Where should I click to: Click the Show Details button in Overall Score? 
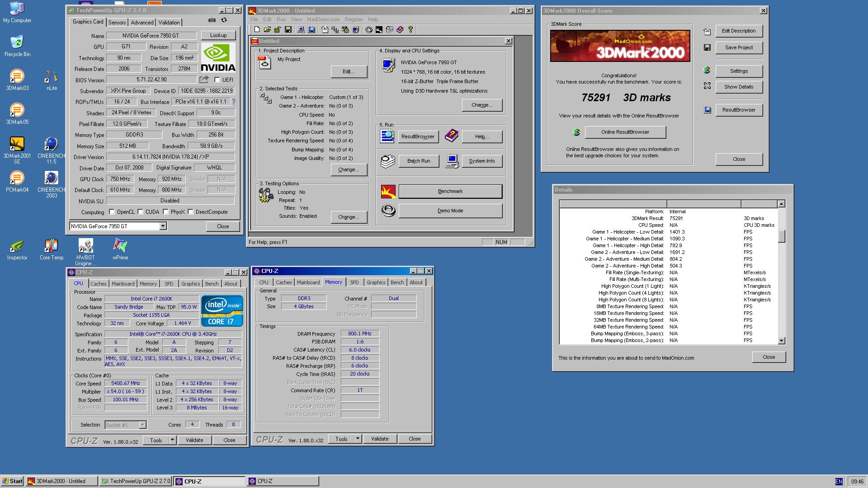point(739,87)
